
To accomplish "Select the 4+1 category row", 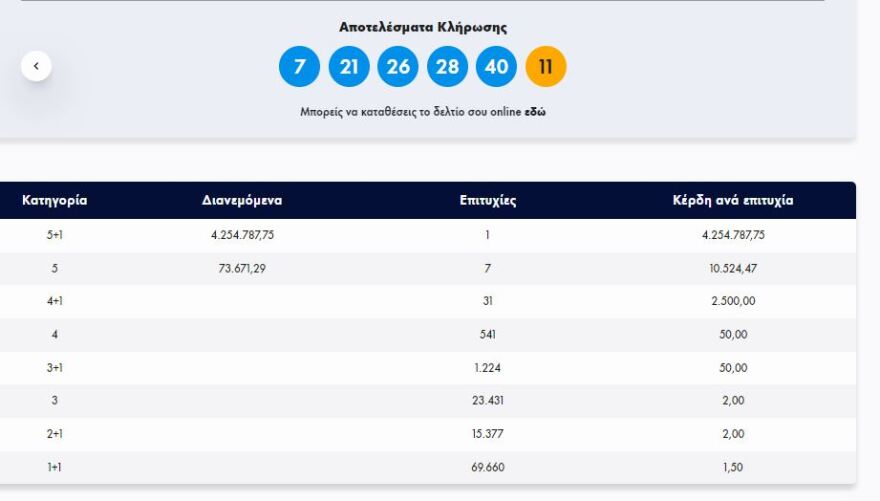I will pos(55,301).
